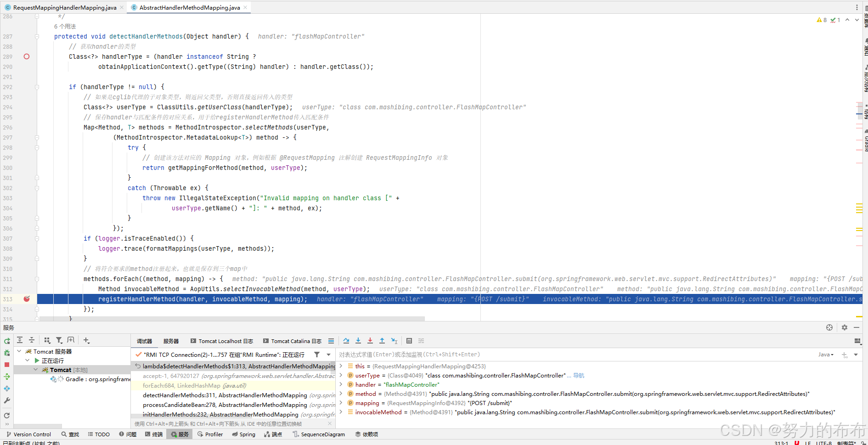The image size is (868, 445).
Task: Open the SequenceDiagram tool window
Action: (x=319, y=434)
